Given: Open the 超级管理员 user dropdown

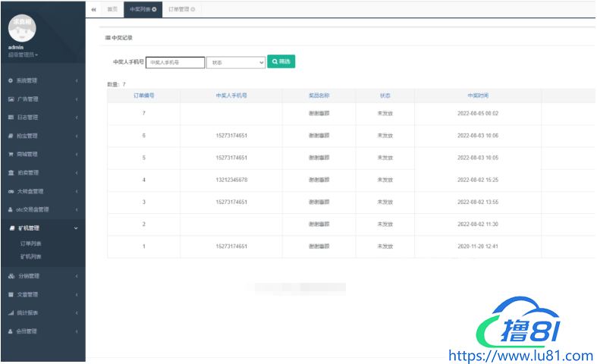Looking at the screenshot, I should 23,55.
